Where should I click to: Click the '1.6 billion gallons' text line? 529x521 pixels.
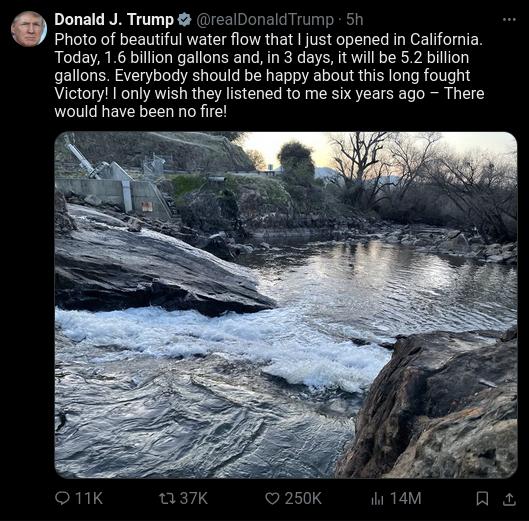coord(262,57)
